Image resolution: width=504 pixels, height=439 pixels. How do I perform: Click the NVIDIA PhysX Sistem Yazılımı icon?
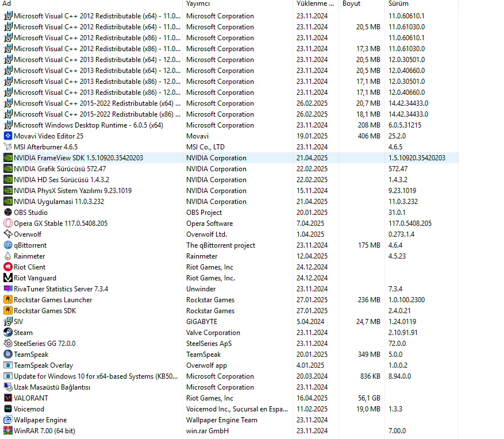point(7,191)
